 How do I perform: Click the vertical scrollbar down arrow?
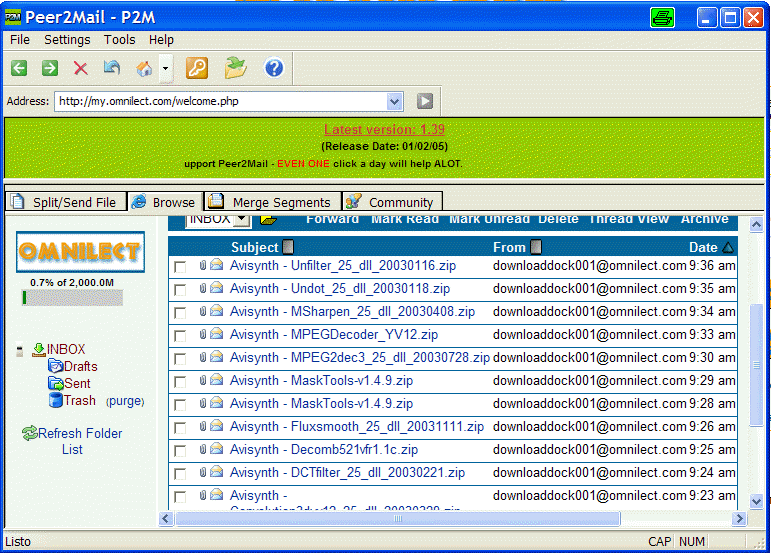click(756, 501)
